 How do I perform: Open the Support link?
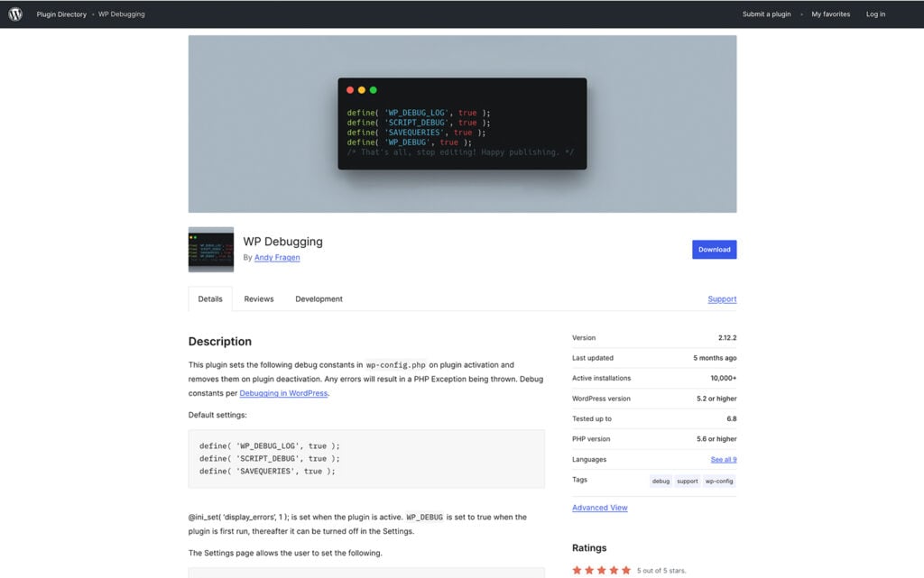722,298
